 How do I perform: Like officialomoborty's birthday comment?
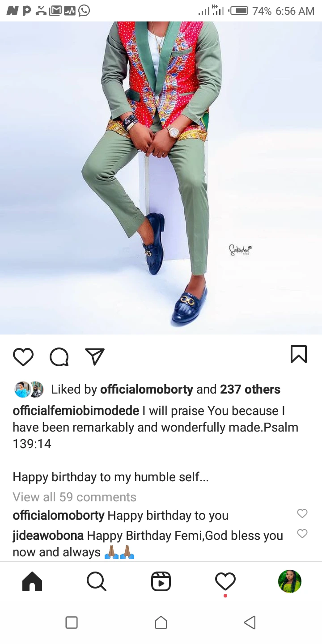coord(302,513)
